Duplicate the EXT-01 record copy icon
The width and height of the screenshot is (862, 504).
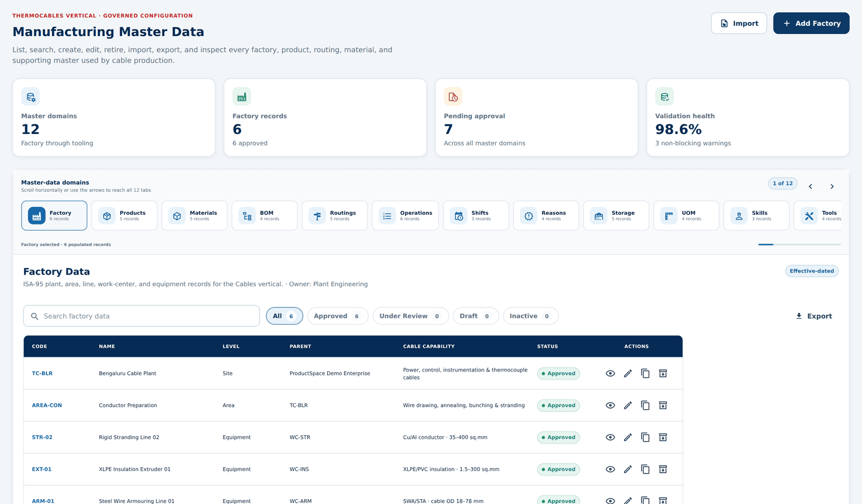pos(645,469)
